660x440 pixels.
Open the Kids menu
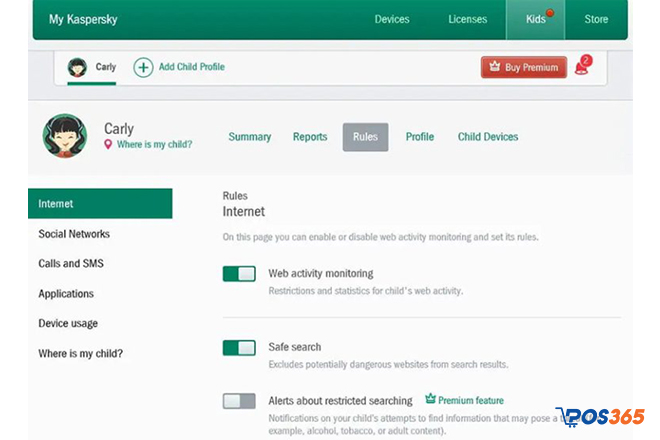535,19
